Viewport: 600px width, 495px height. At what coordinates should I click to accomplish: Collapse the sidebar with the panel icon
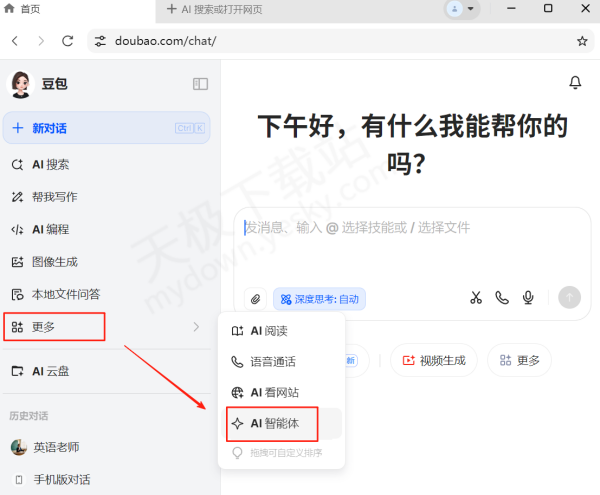[200, 84]
